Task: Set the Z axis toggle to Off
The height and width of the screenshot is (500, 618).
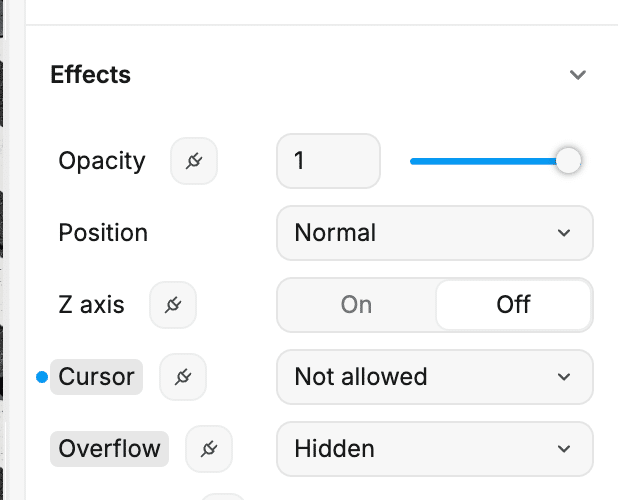Action: (x=513, y=305)
